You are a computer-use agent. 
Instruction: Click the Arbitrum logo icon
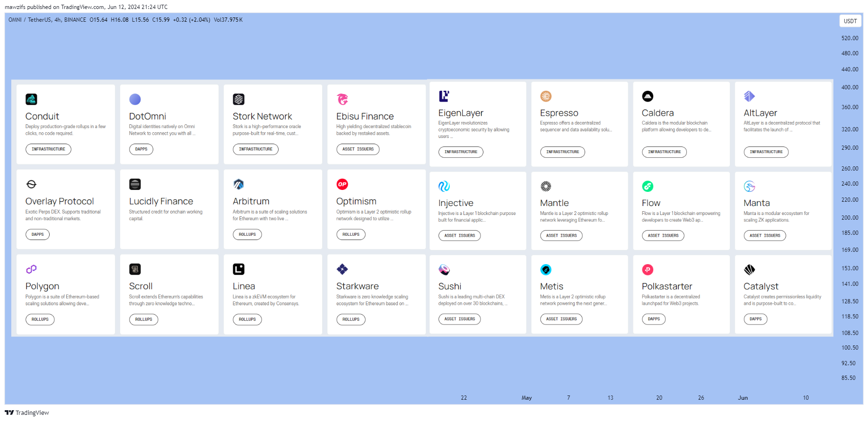pos(238,184)
